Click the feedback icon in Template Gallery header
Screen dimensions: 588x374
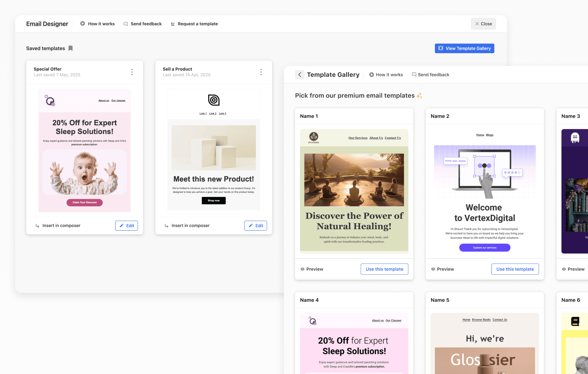(x=414, y=75)
